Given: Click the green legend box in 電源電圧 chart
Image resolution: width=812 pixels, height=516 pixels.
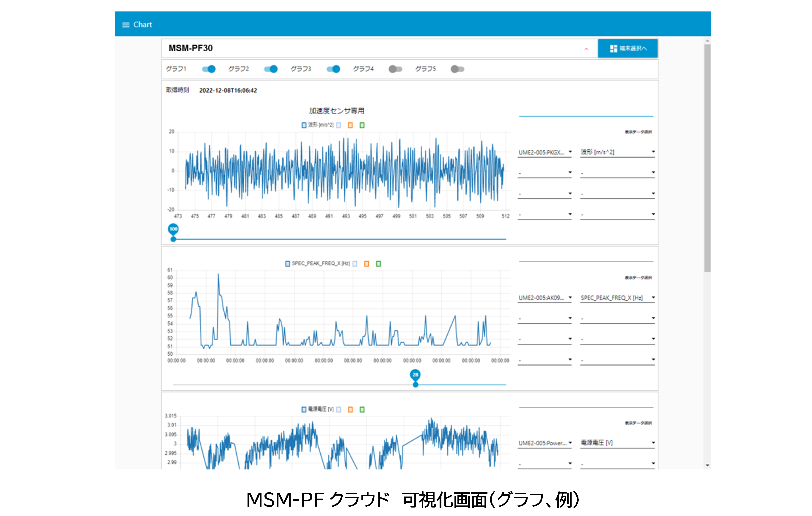Looking at the screenshot, I should pos(362,409).
